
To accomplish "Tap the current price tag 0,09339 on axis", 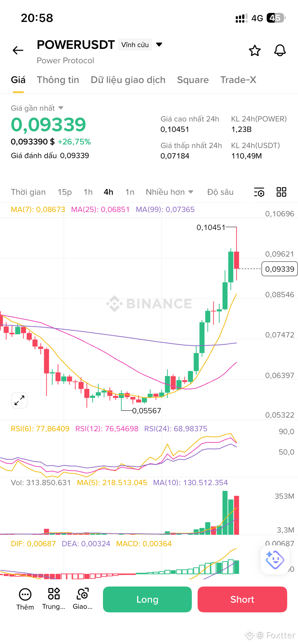I will pos(280,269).
